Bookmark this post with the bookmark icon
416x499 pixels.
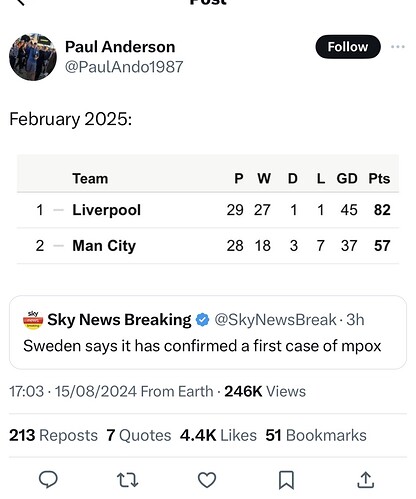click(x=286, y=480)
